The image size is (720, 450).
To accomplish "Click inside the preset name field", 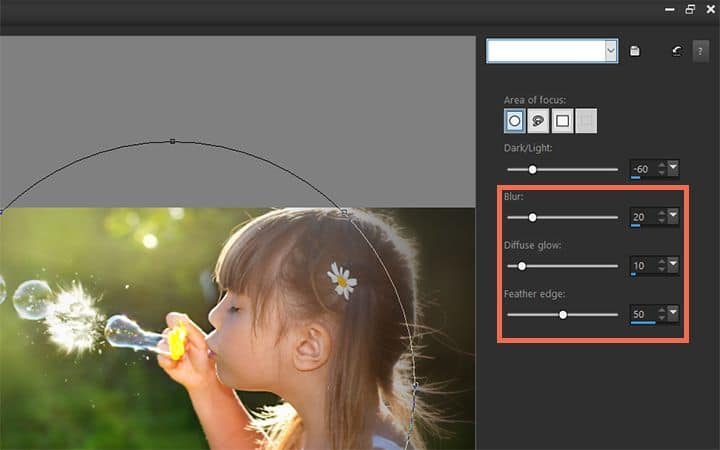I will tap(546, 51).
